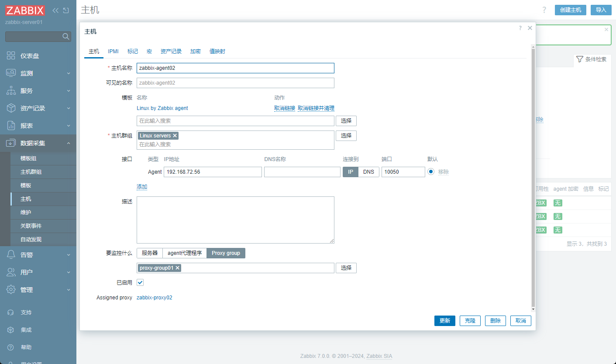616x364 pixels.
Task: Click the 更新 update button
Action: point(444,320)
